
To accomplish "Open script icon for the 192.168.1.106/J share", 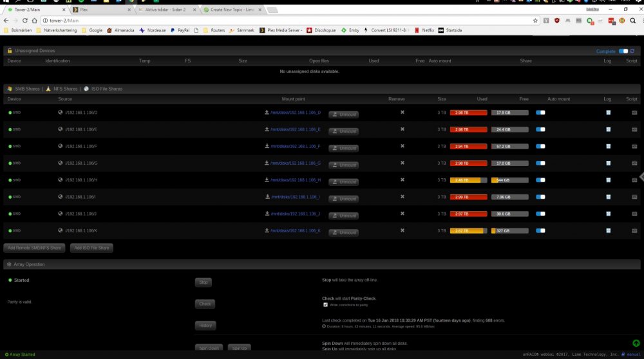I will click(x=634, y=214).
